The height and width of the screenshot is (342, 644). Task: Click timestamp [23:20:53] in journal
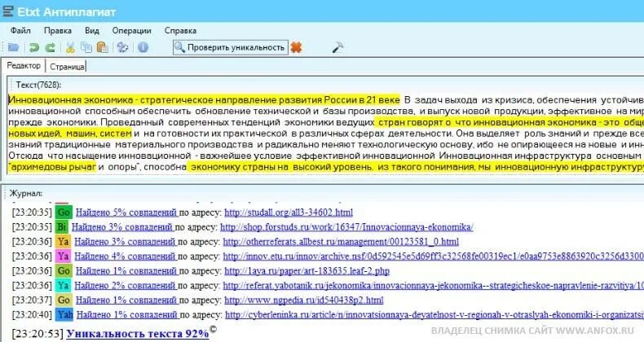point(37,333)
